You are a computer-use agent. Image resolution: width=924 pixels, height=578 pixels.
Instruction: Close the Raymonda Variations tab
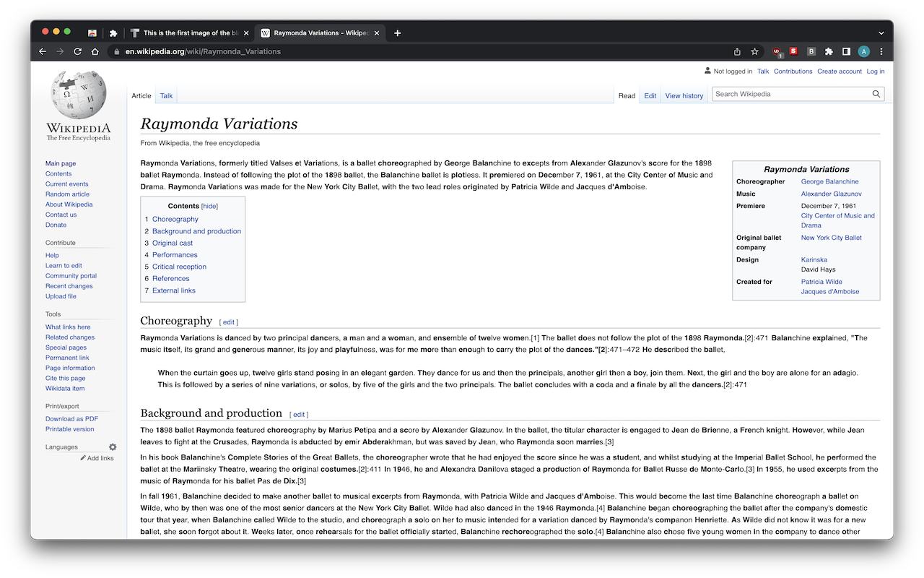(377, 33)
